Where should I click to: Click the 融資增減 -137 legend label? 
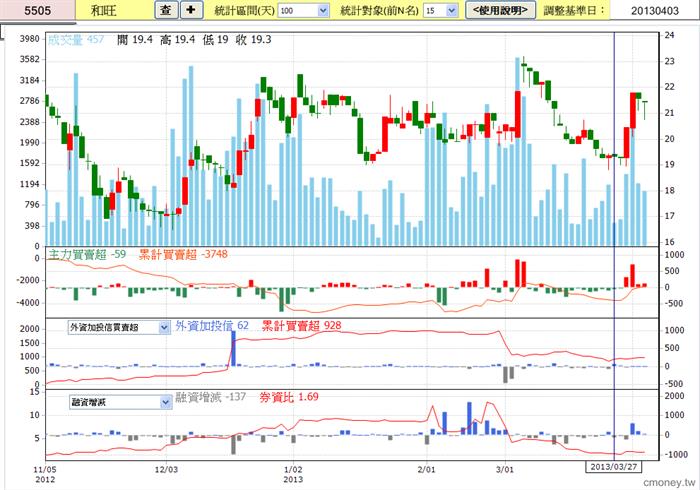pos(211,398)
